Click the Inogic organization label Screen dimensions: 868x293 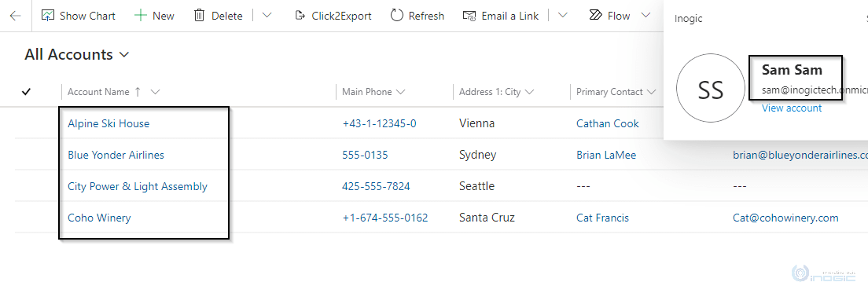688,19
